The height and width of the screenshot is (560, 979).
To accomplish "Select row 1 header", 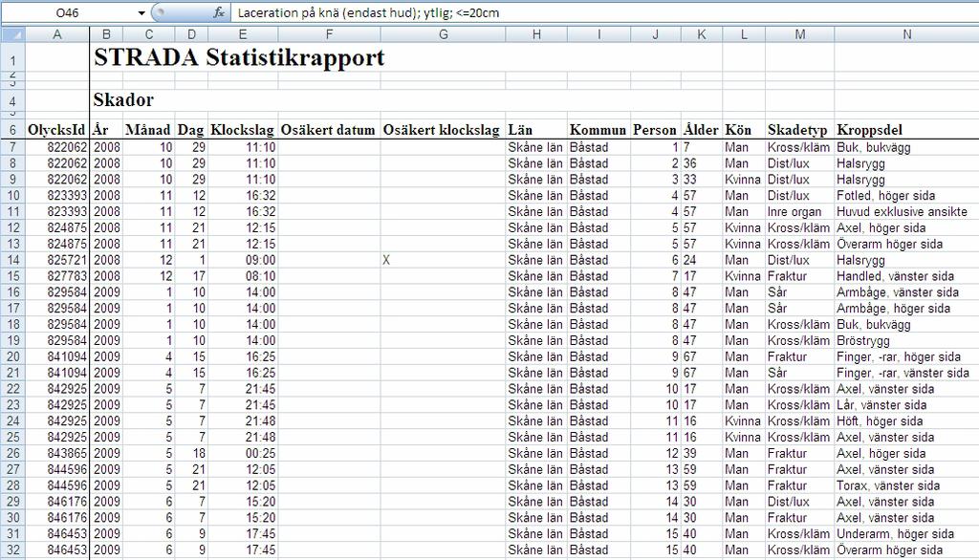I will pyautogui.click(x=13, y=60).
